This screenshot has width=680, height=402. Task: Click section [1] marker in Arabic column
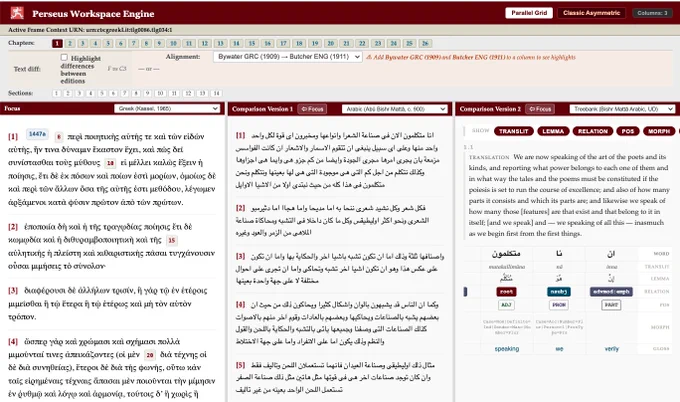[x=240, y=135]
